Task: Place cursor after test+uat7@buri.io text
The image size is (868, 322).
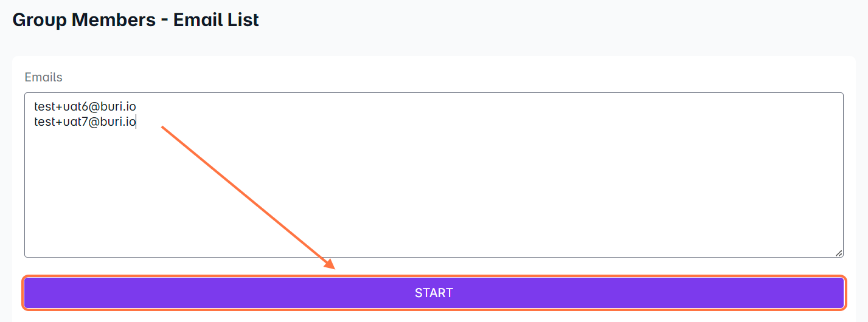Action: [136, 122]
